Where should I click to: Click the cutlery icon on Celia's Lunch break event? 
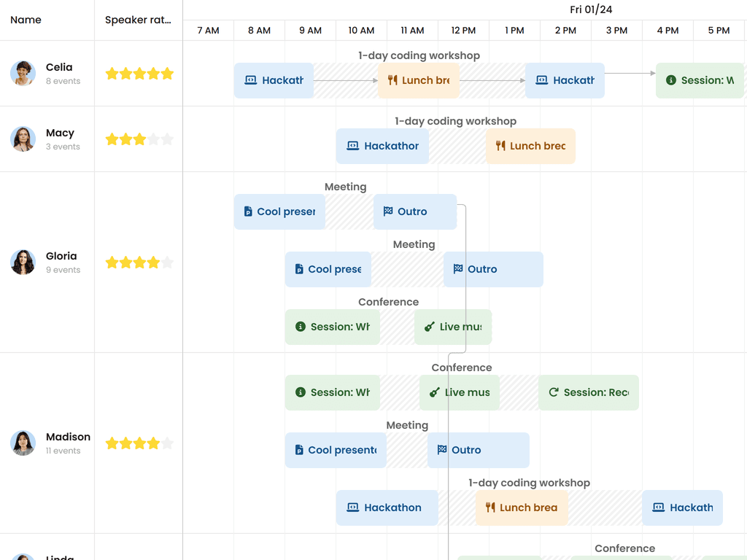pyautogui.click(x=392, y=80)
